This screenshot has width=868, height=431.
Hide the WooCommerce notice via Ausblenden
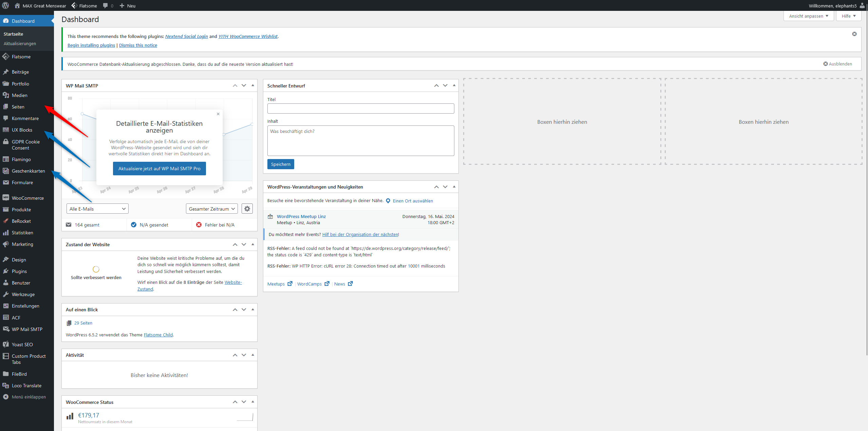pos(838,64)
